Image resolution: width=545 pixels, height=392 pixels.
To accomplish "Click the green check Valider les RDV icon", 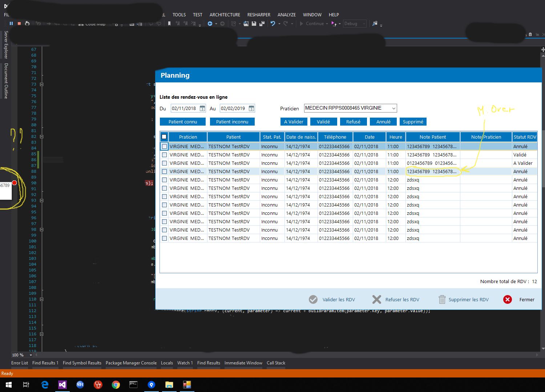I will point(313,299).
